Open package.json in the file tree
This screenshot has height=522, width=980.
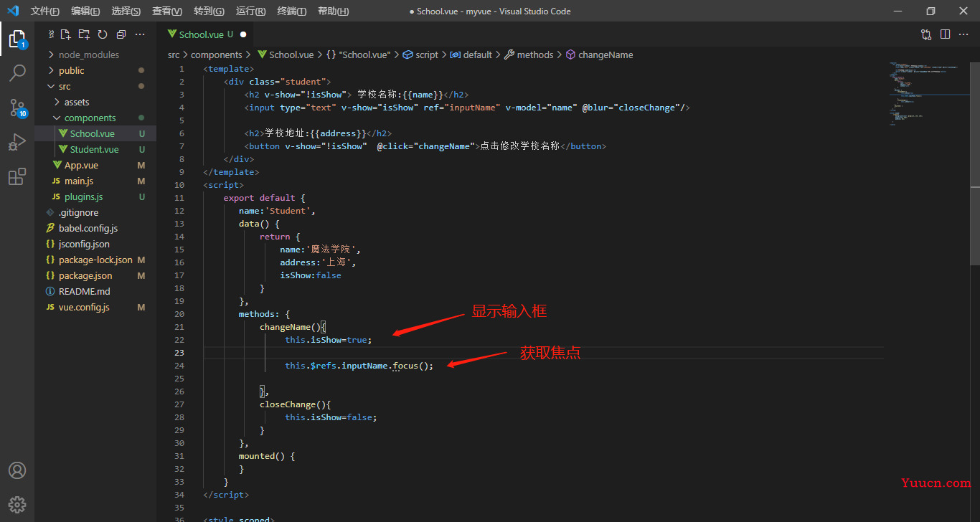point(95,275)
